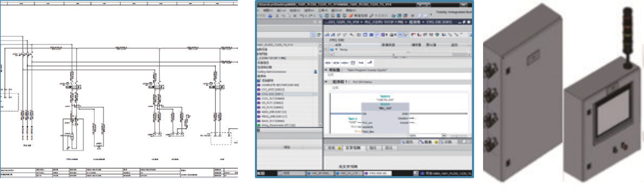Switch to the Properties tab in inspector window
The image size is (644, 191).
coord(407,142)
